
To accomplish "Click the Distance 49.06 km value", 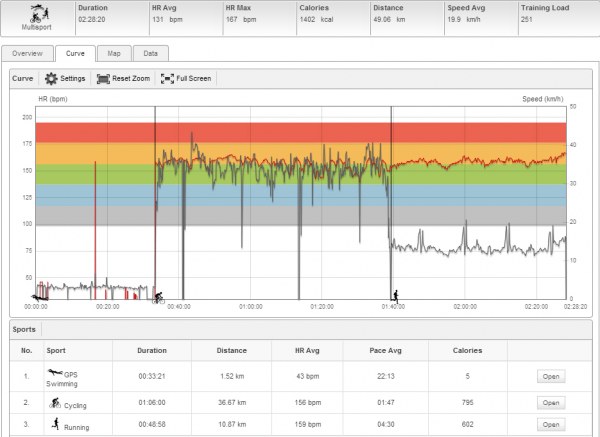I will click(389, 20).
